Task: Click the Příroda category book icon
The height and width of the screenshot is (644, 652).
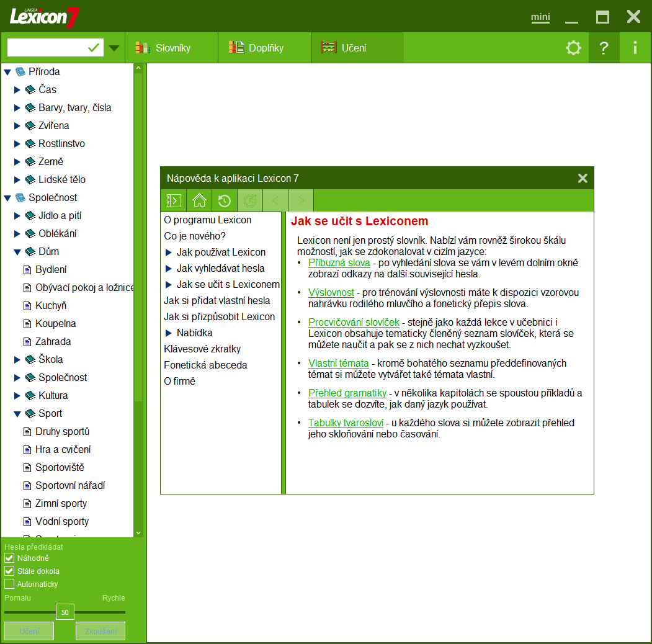Action: click(x=20, y=72)
